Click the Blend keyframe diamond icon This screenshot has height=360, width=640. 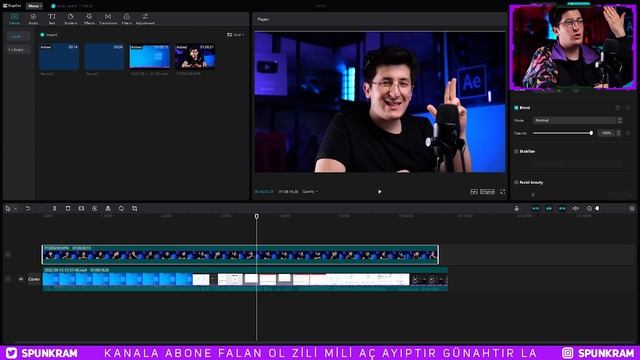tap(628, 108)
